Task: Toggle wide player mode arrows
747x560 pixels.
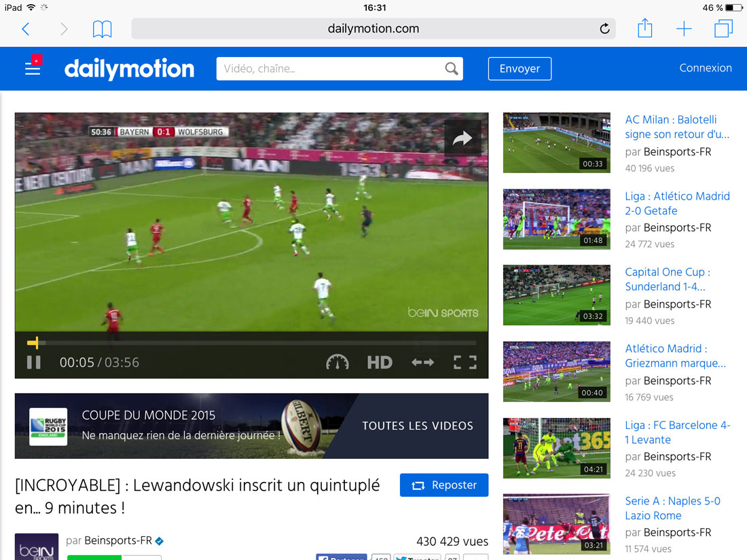Action: click(422, 362)
